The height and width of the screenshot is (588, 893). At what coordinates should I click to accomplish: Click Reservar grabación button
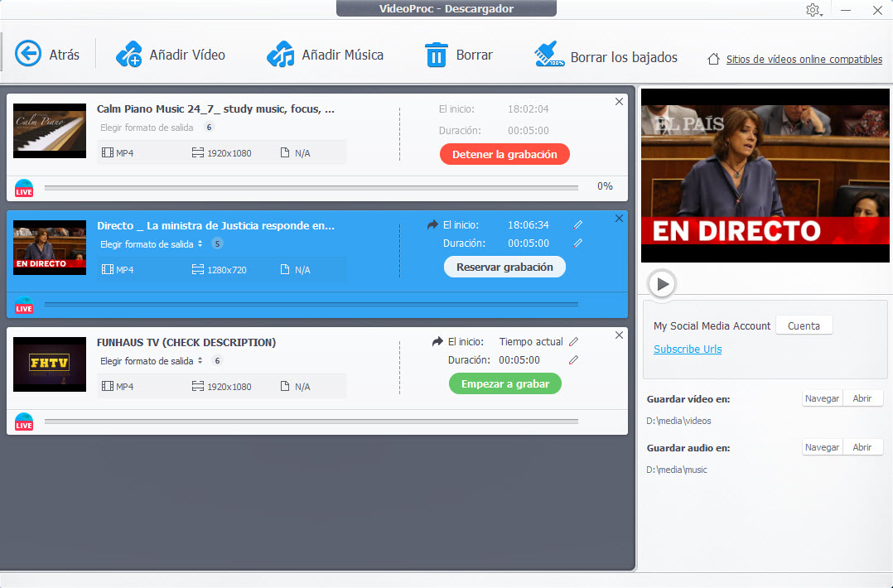[504, 267]
